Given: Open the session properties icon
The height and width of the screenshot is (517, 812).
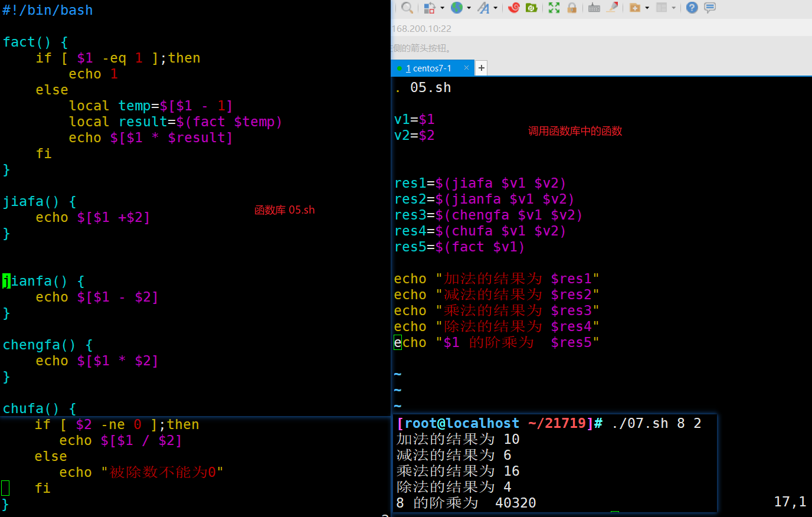Looking at the screenshot, I should tap(430, 8).
